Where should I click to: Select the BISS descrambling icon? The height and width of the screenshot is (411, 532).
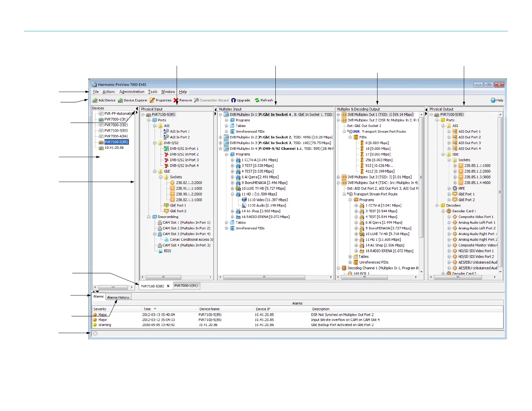point(161,251)
